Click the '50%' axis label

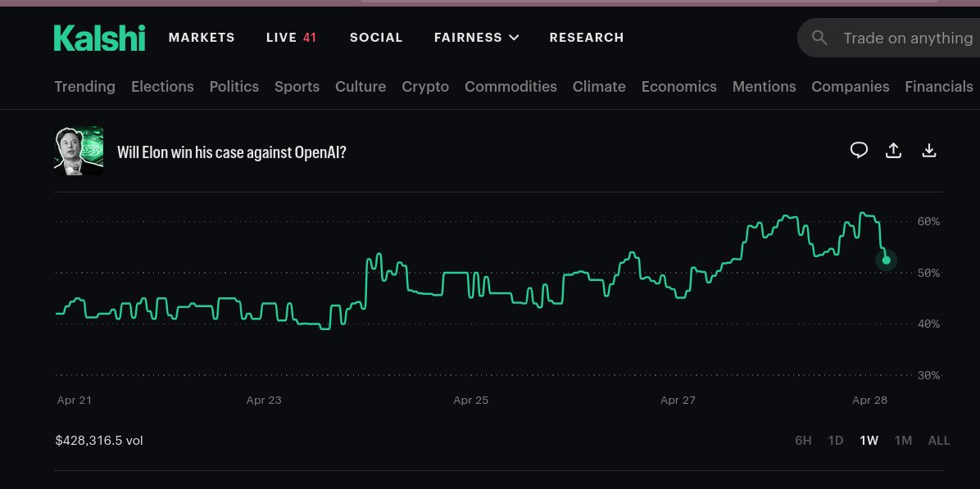(x=928, y=273)
